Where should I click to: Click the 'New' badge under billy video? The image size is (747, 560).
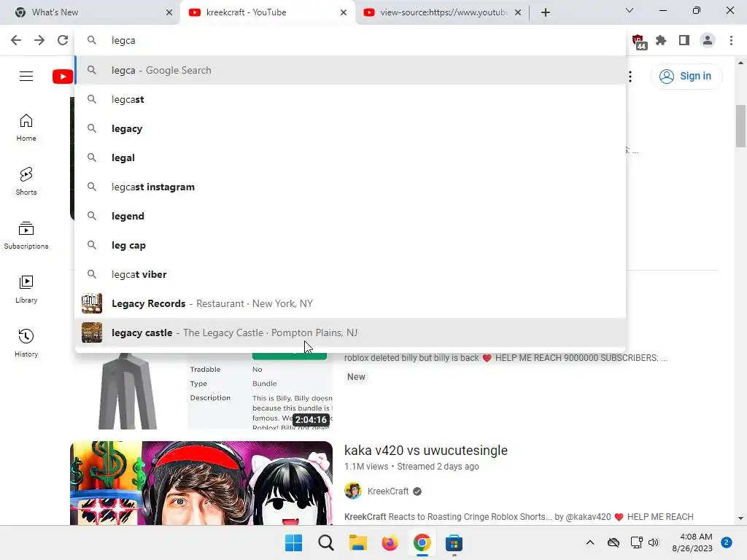356,377
